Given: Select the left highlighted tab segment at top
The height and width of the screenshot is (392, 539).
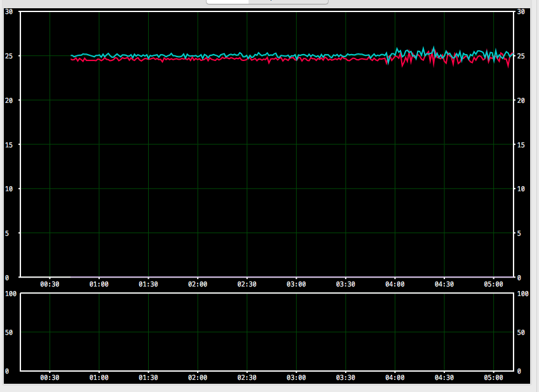Looking at the screenshot, I should (228, 1).
